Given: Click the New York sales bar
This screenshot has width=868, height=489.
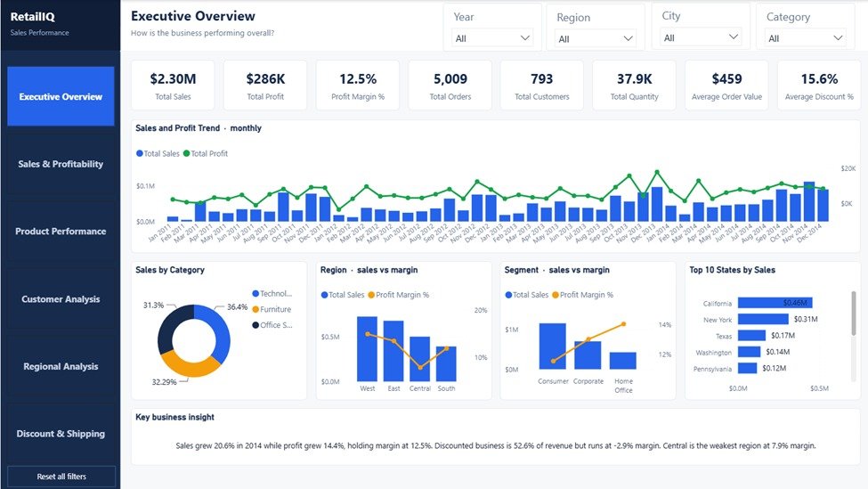Looking at the screenshot, I should (x=763, y=319).
